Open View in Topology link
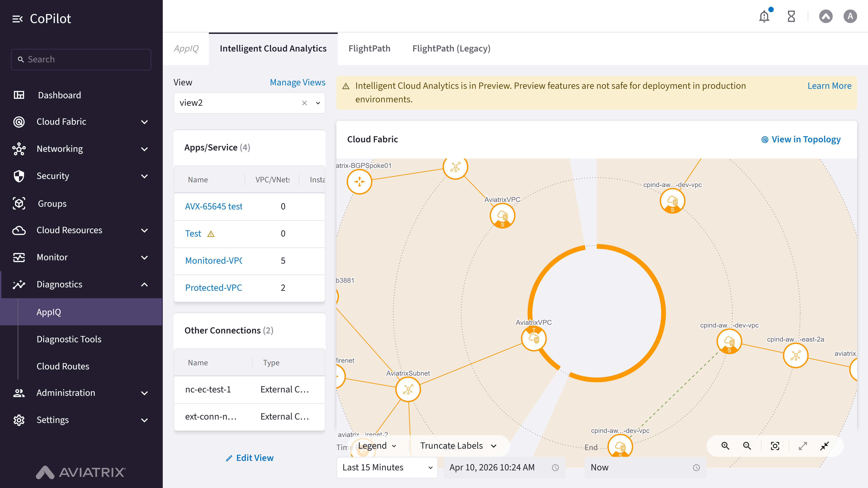868x488 pixels. coord(801,139)
